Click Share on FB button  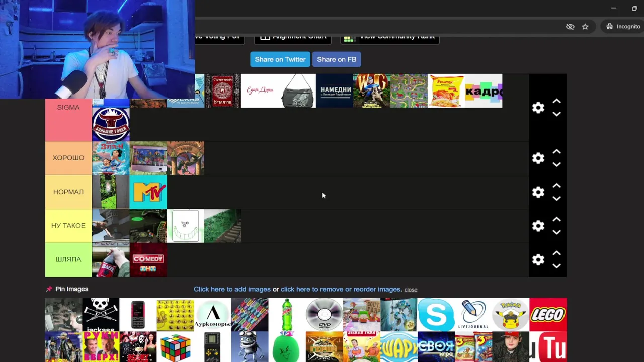click(x=337, y=59)
